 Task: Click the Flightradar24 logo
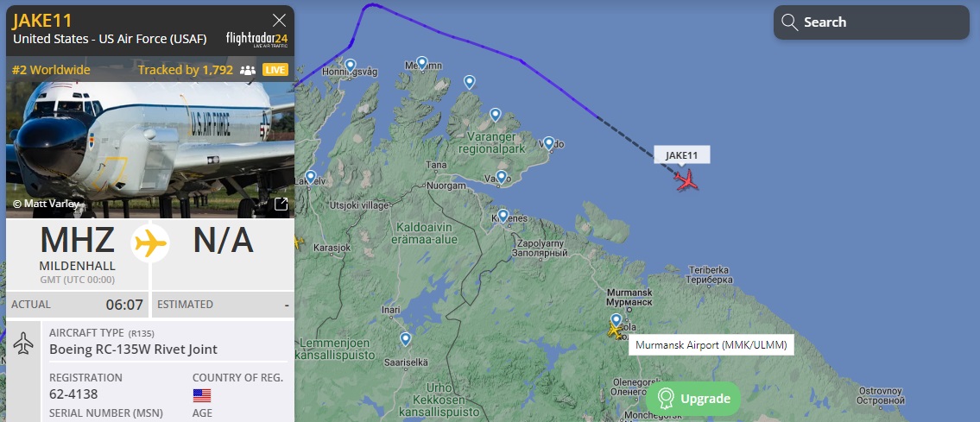coord(257,40)
